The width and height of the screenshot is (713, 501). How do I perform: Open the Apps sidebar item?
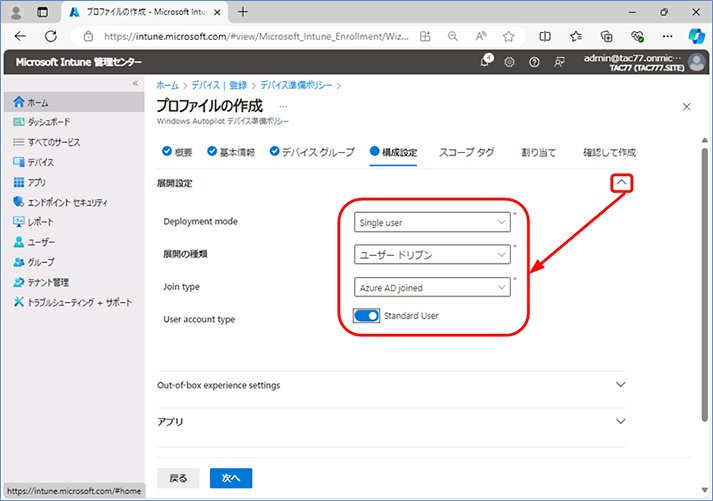[30, 182]
